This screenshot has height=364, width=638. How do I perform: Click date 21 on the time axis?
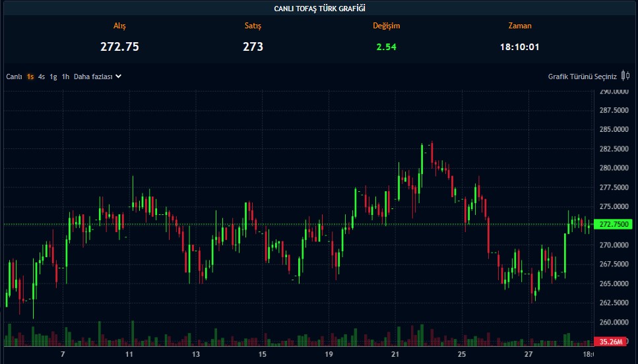pos(395,355)
